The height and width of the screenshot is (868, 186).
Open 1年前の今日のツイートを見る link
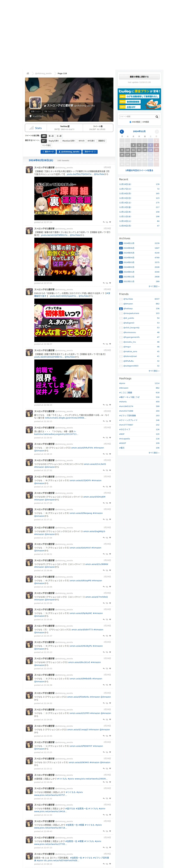click(139, 171)
